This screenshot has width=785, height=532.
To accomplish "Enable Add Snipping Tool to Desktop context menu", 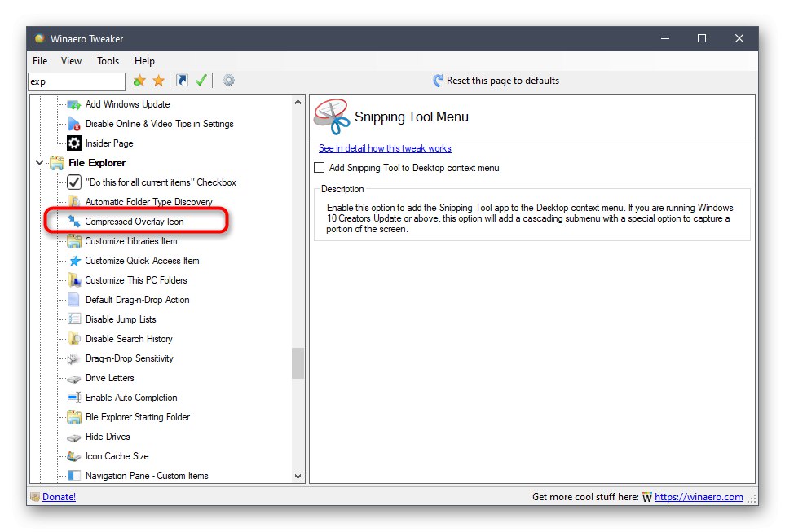I will point(319,168).
